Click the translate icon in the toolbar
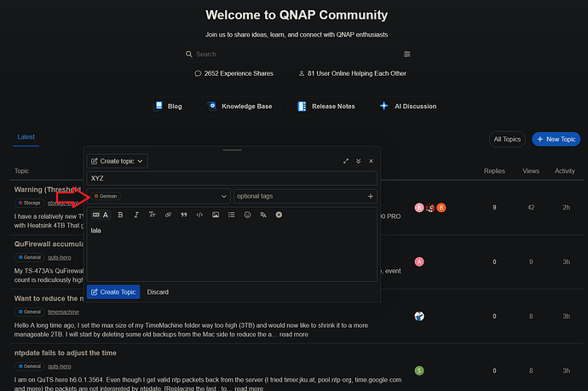The image size is (588, 391). (x=263, y=215)
